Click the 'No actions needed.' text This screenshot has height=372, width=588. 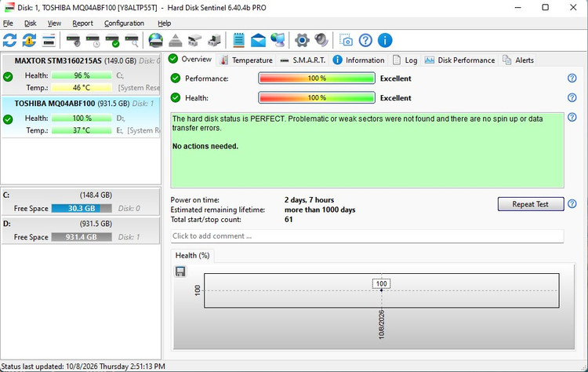pyautogui.click(x=205, y=146)
